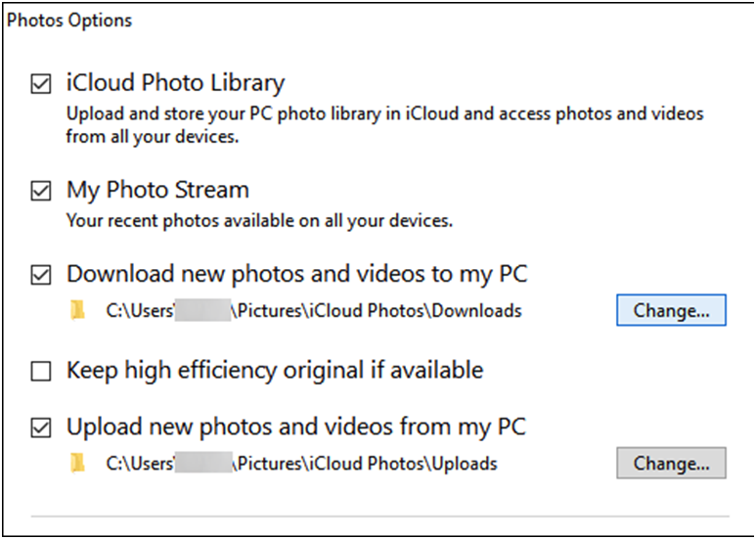The height and width of the screenshot is (539, 756).
Task: Disable the Download new photos checkbox
Action: coord(41,275)
